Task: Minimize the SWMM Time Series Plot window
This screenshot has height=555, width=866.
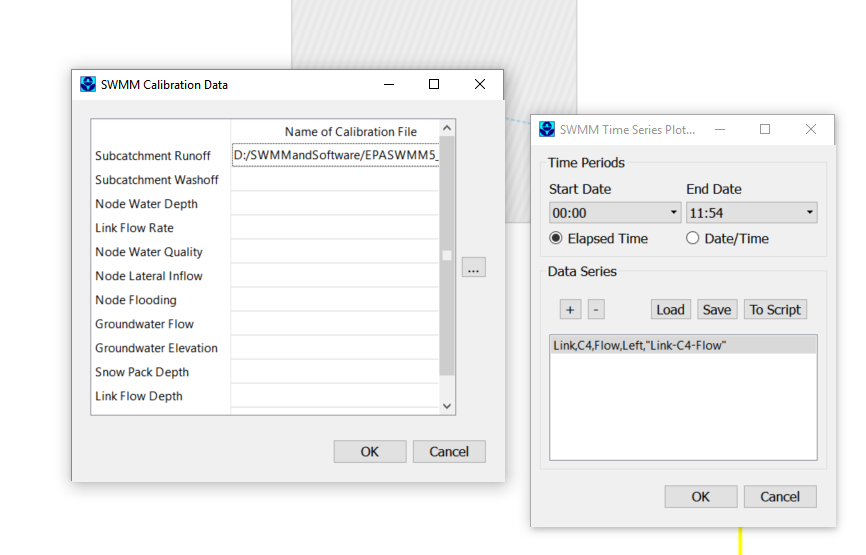Action: click(x=720, y=129)
